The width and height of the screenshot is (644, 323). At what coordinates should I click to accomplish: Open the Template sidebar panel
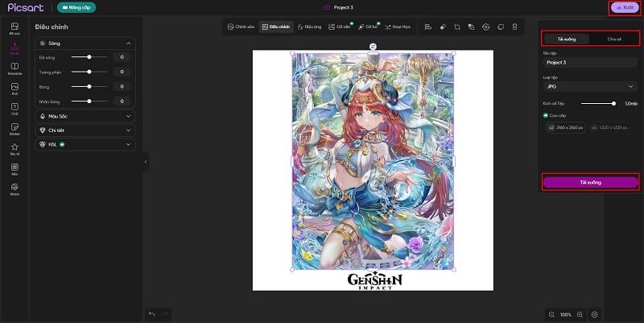pyautogui.click(x=14, y=68)
